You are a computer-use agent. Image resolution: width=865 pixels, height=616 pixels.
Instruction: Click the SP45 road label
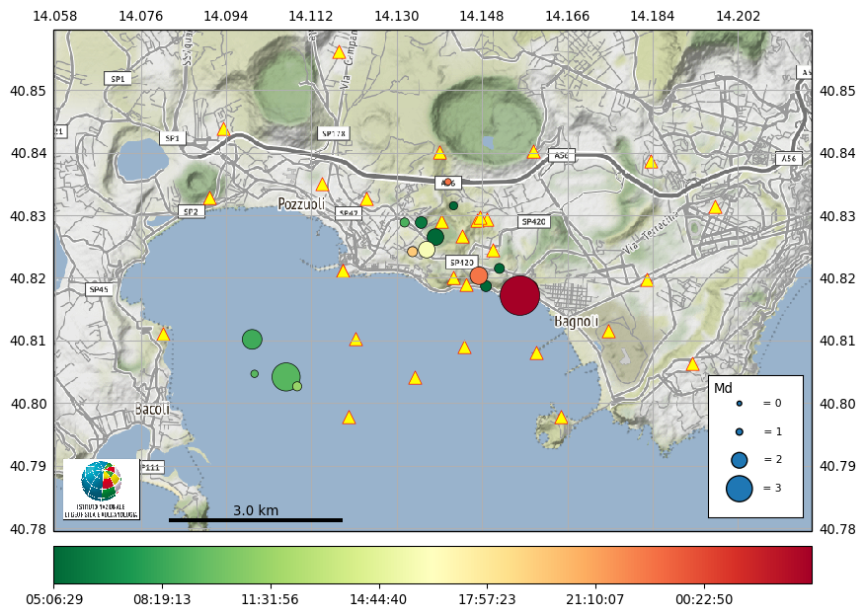coord(98,289)
